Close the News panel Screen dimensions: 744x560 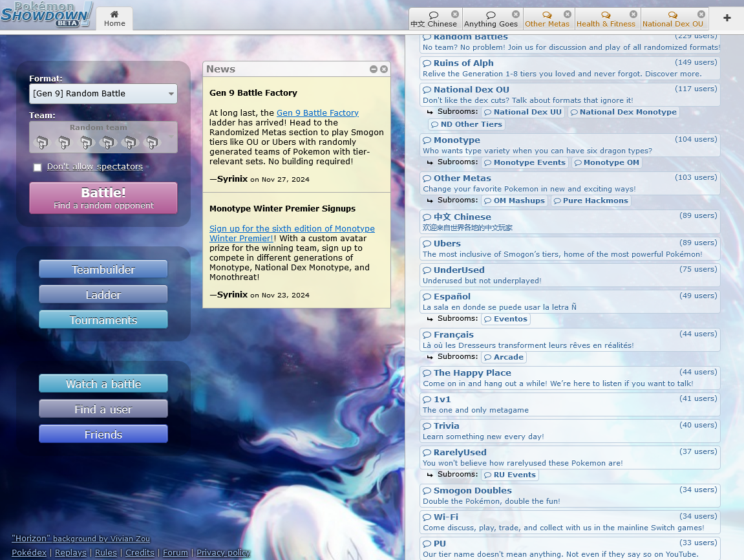[384, 69]
